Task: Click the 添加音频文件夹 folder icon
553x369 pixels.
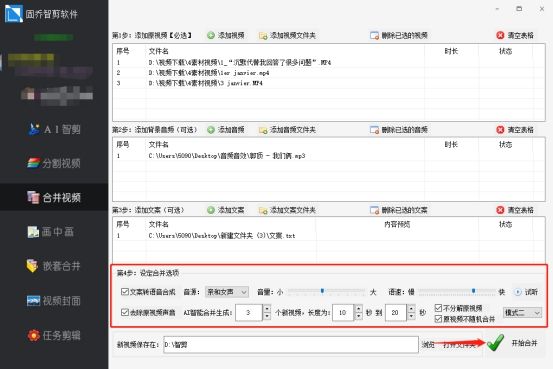Action: point(263,130)
